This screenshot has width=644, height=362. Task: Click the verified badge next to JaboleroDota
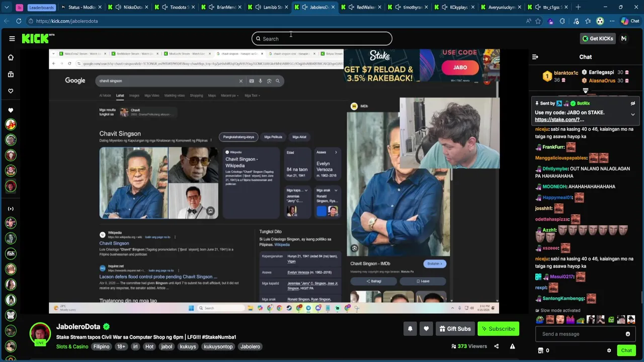point(106,327)
